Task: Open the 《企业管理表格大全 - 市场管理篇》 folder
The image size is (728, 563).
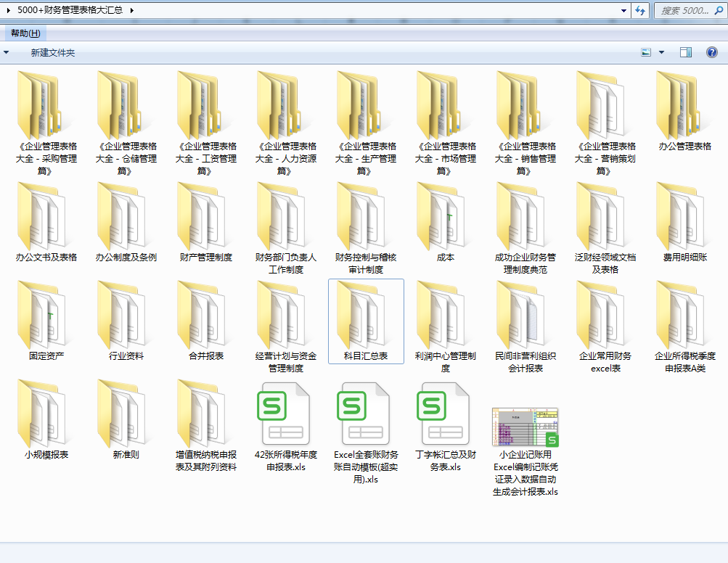Action: (445, 123)
